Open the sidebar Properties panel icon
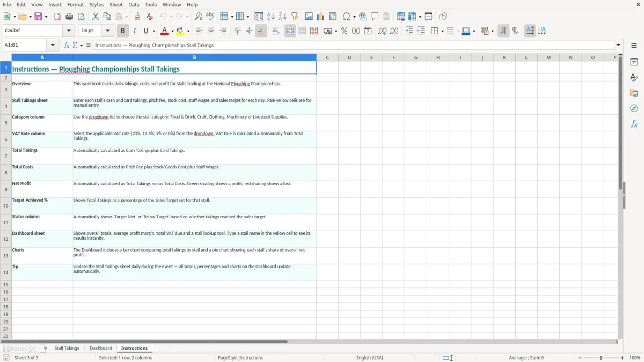The height and width of the screenshot is (362, 644). (x=634, y=62)
